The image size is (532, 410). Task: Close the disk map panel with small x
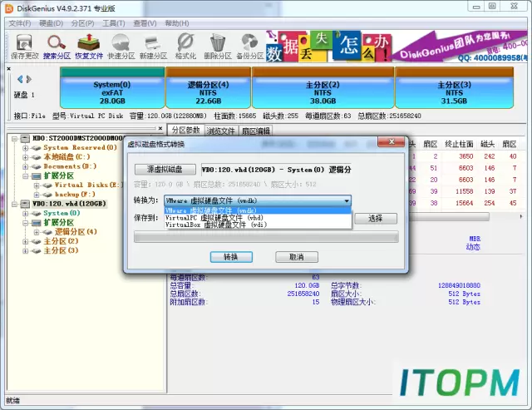pos(9,68)
